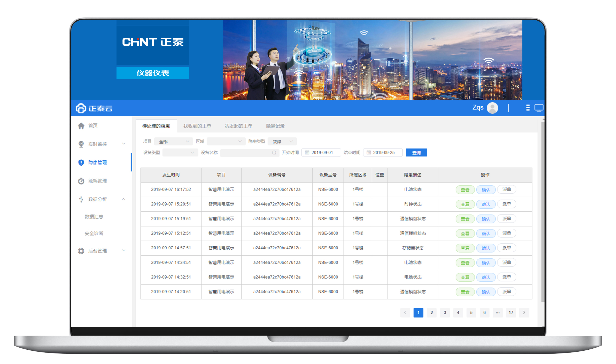Expand the 实时监控 submenu chevron
This screenshot has height=364, width=616.
coord(124,144)
